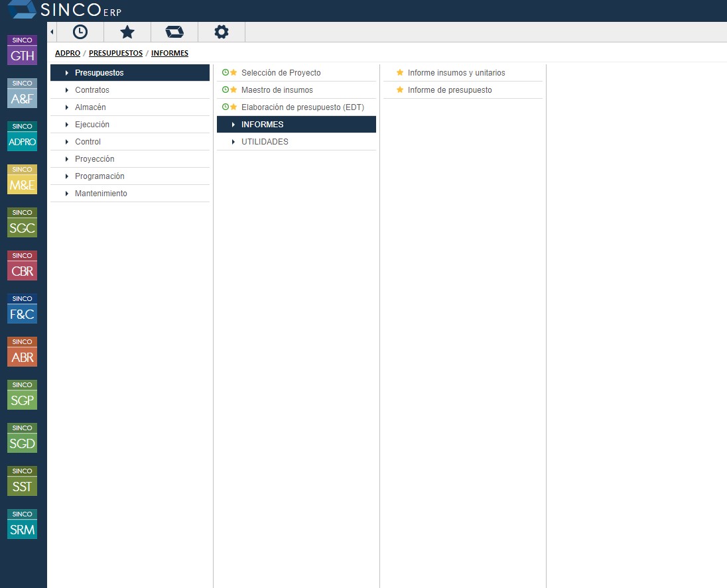Select the Almacén menu item
Image resolution: width=727 pixels, height=588 pixels.
tap(90, 107)
